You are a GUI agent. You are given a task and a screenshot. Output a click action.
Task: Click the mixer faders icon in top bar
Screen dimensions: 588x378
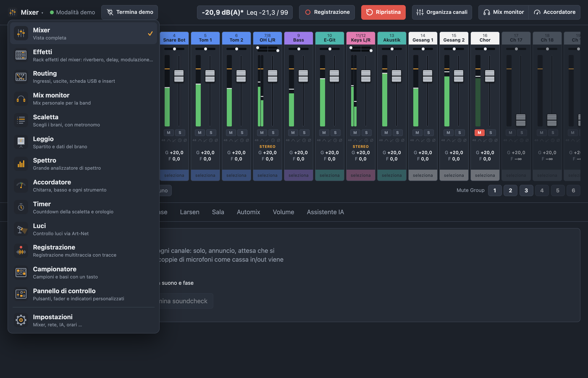[x=13, y=12]
